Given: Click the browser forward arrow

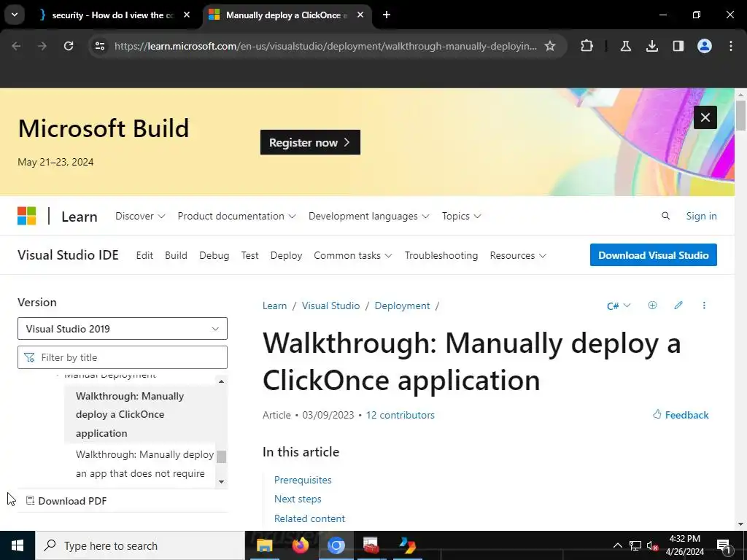Looking at the screenshot, I should tap(42, 46).
